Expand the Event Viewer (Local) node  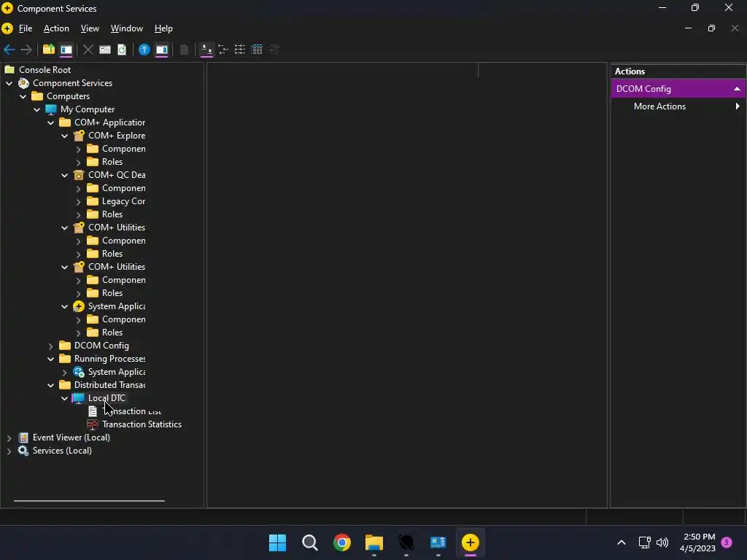[9, 438]
